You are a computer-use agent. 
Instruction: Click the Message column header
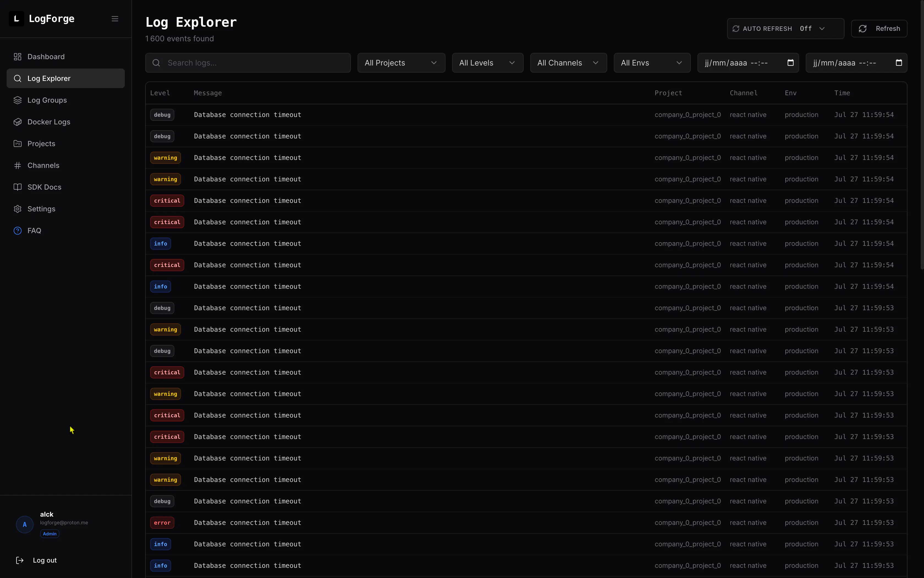(208, 93)
